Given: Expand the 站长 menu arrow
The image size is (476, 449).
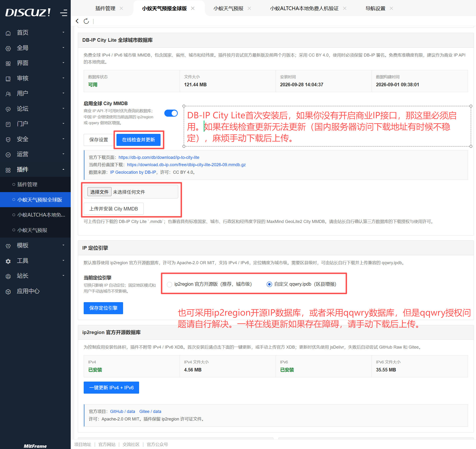Looking at the screenshot, I should tap(63, 276).
